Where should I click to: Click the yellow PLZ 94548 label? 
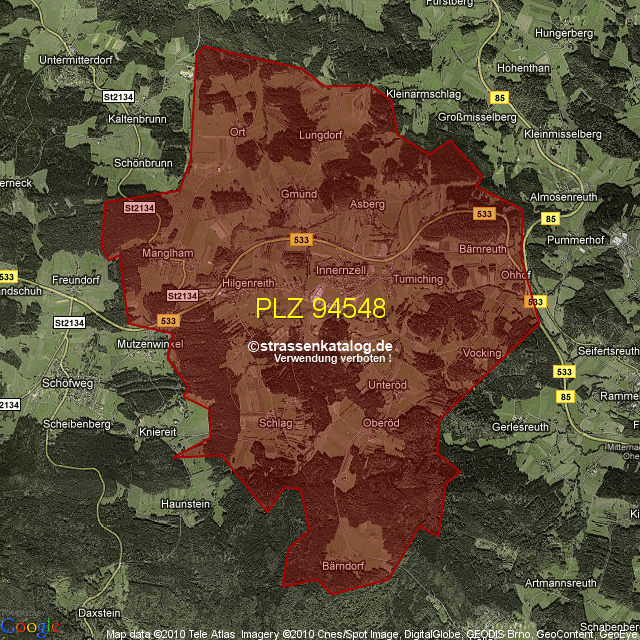pos(320,308)
